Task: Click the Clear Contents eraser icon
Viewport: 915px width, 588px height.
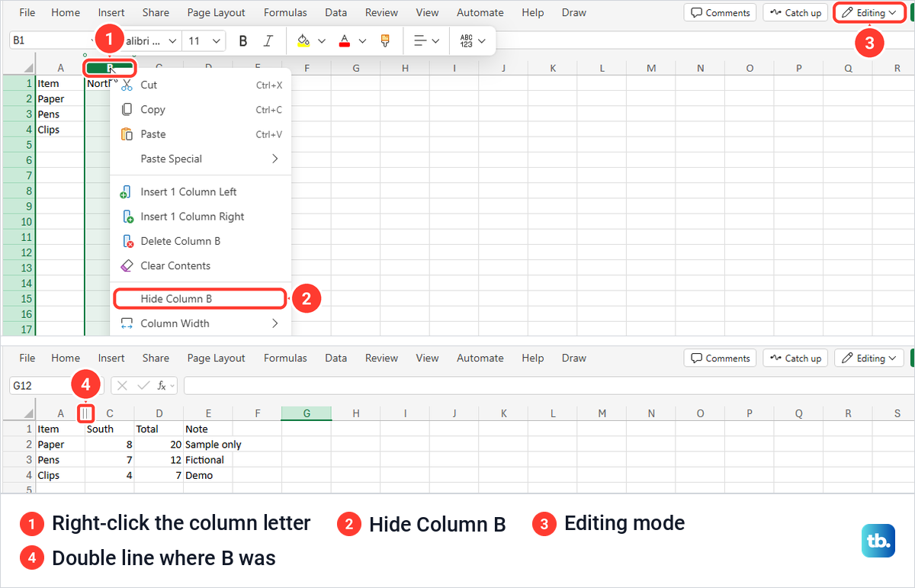Action: coord(127,265)
